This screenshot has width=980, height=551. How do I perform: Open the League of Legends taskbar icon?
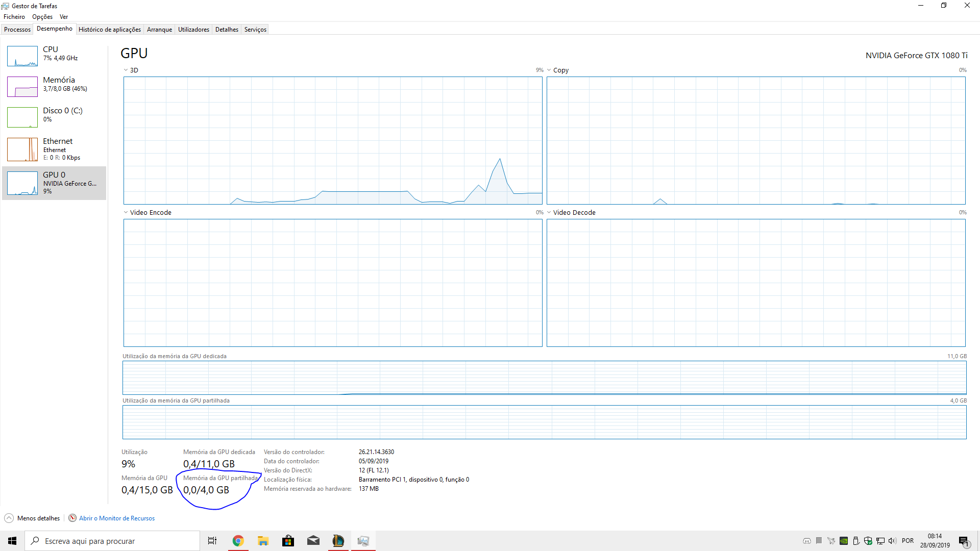[x=338, y=541]
